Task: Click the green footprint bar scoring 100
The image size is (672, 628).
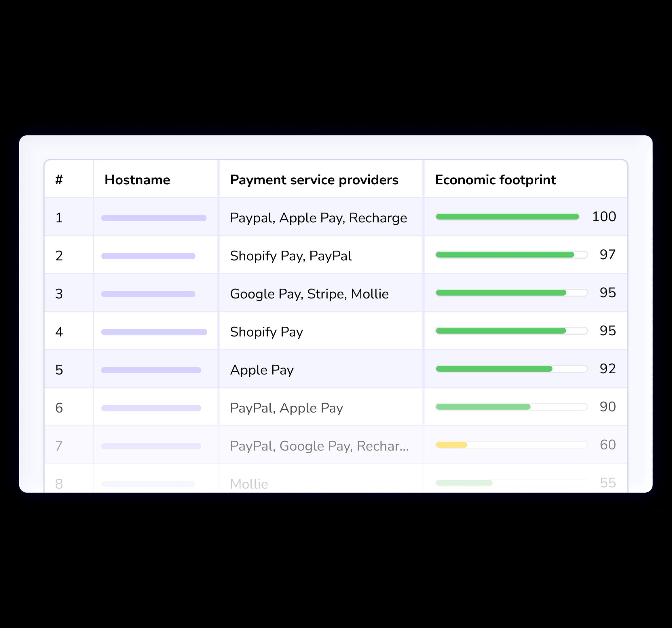Action: (507, 217)
